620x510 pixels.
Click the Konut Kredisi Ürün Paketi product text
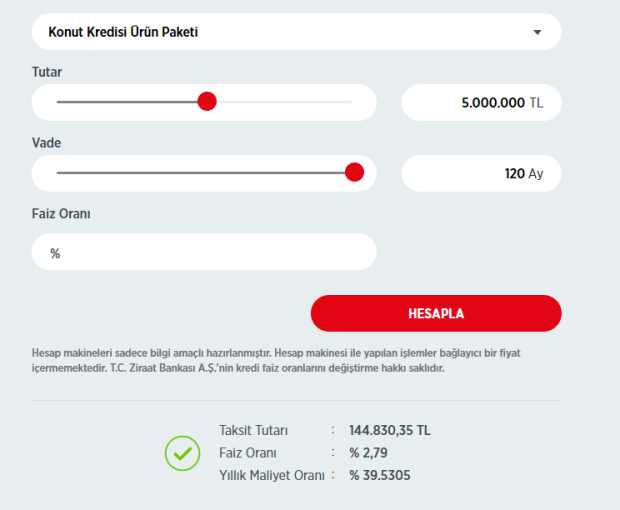click(123, 32)
